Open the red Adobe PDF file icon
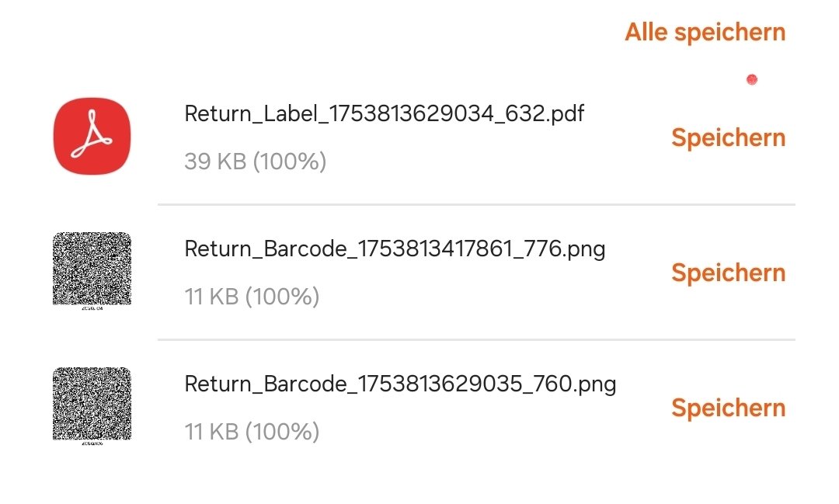839x504 pixels. point(92,137)
